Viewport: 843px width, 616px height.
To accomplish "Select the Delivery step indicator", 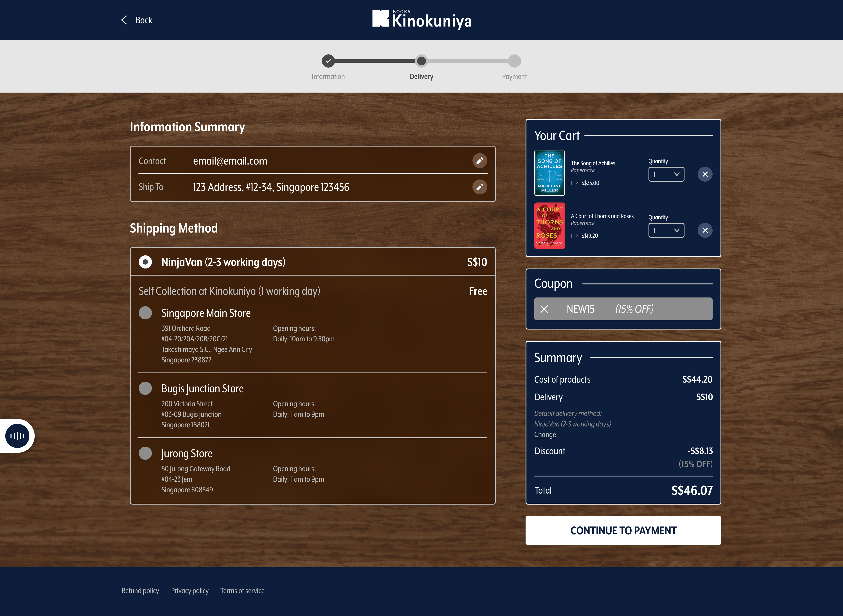I will coord(421,61).
